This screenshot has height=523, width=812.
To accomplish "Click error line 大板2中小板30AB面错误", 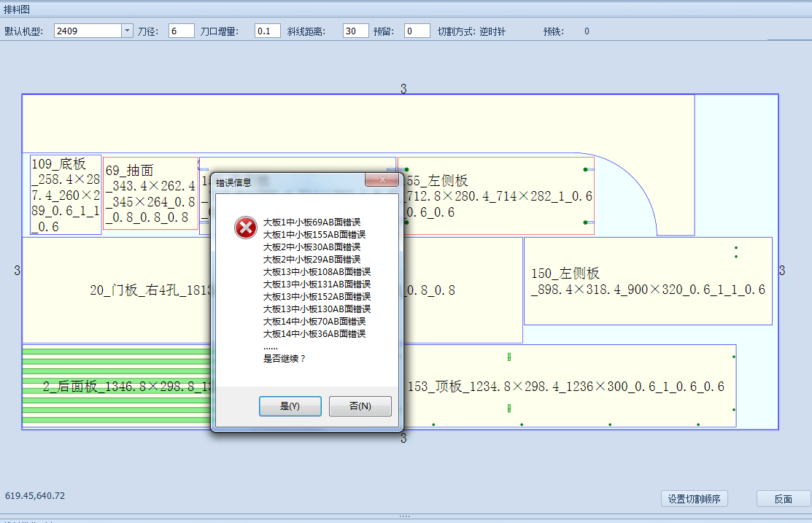I will click(x=312, y=247).
